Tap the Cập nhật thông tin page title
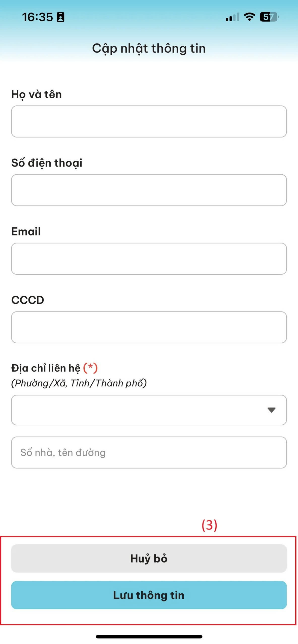The width and height of the screenshot is (298, 644). (149, 48)
